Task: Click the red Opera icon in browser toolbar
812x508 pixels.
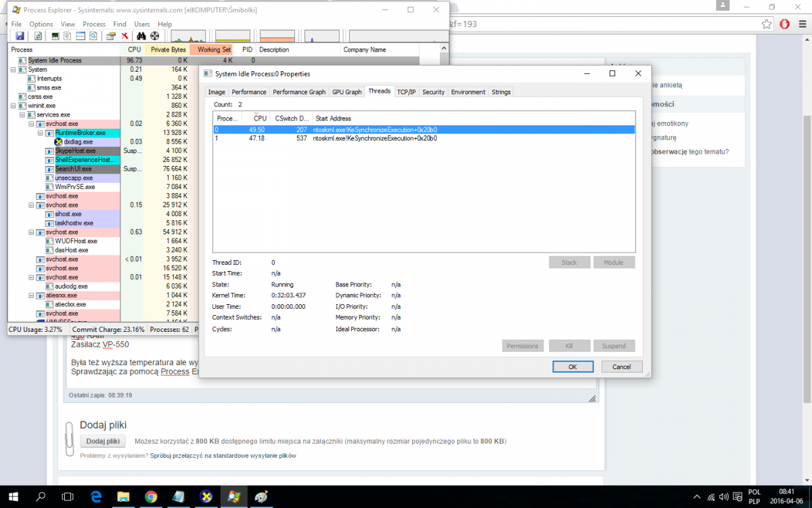Action: (x=785, y=24)
